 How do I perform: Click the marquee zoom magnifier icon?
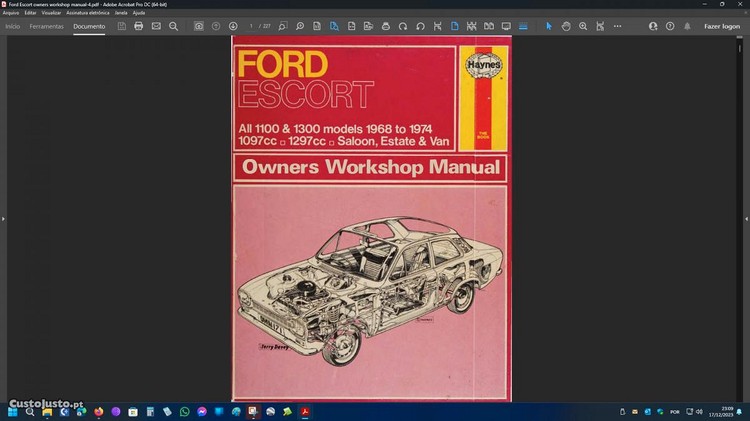pyautogui.click(x=583, y=26)
